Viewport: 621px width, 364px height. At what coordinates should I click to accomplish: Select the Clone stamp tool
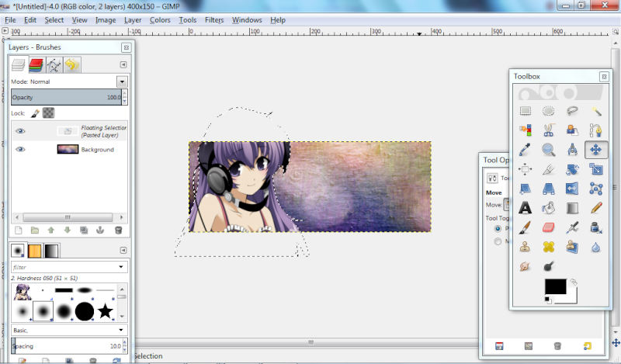click(x=526, y=247)
